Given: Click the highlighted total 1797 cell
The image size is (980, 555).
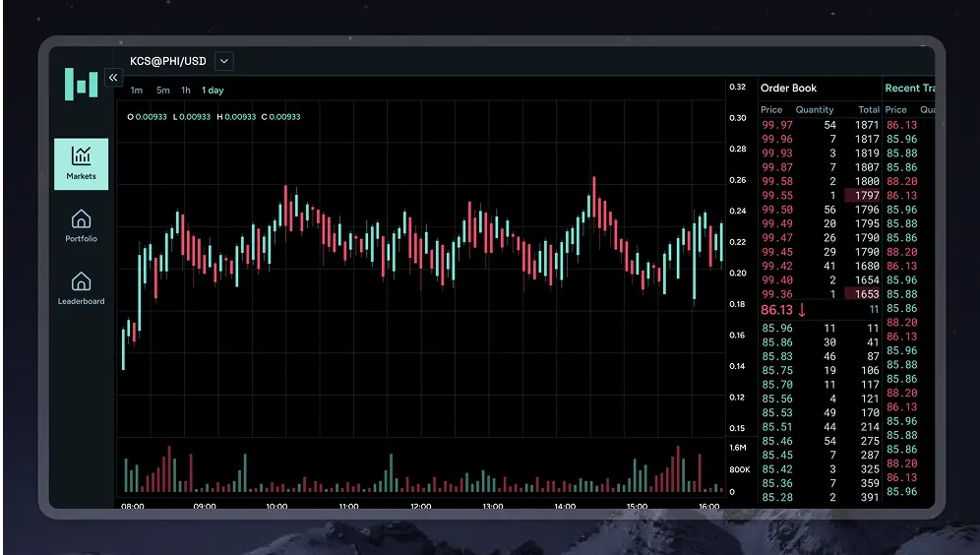Looking at the screenshot, I should (863, 196).
